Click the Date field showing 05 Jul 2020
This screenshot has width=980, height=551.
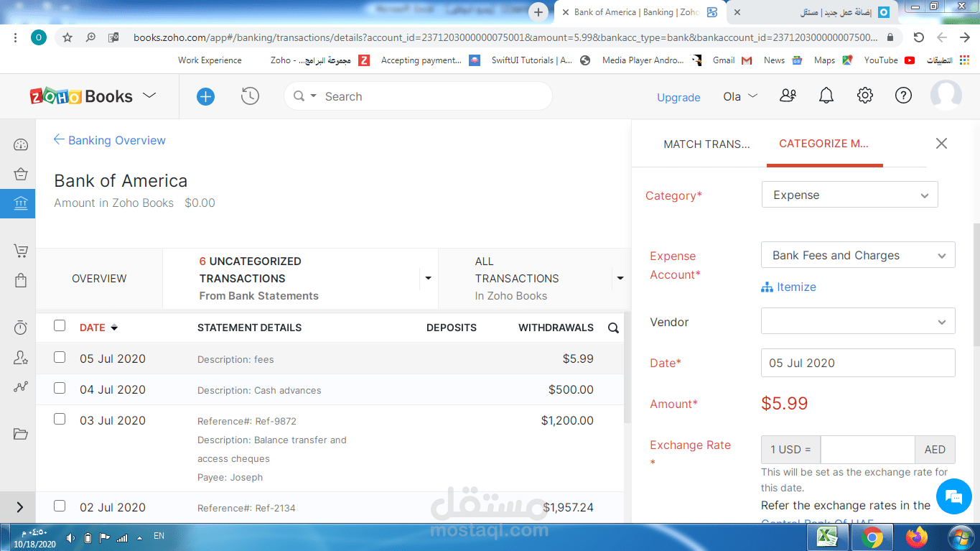858,363
